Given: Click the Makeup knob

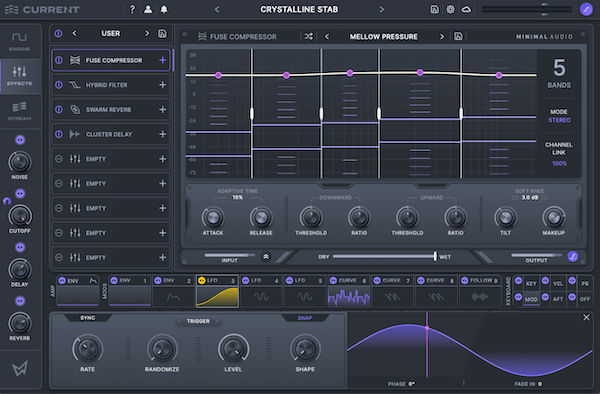Looking at the screenshot, I should 553,217.
